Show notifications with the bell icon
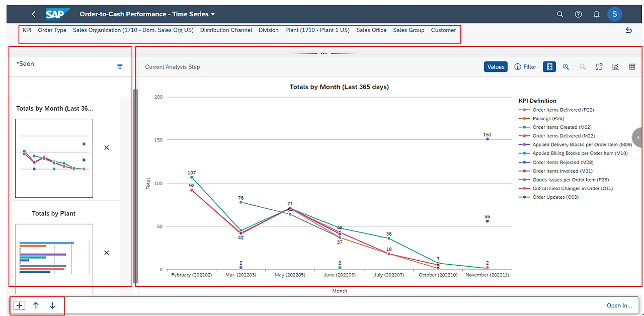Viewport: 644px width, 316px height. click(x=597, y=14)
